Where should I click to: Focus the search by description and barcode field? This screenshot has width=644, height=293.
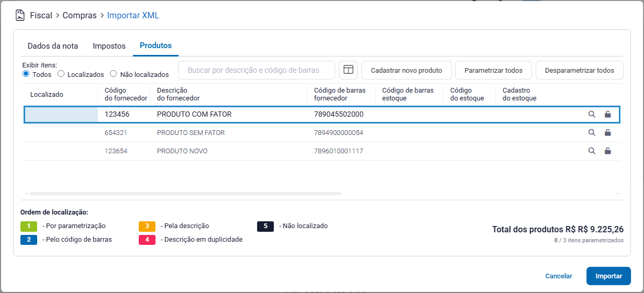pyautogui.click(x=257, y=70)
